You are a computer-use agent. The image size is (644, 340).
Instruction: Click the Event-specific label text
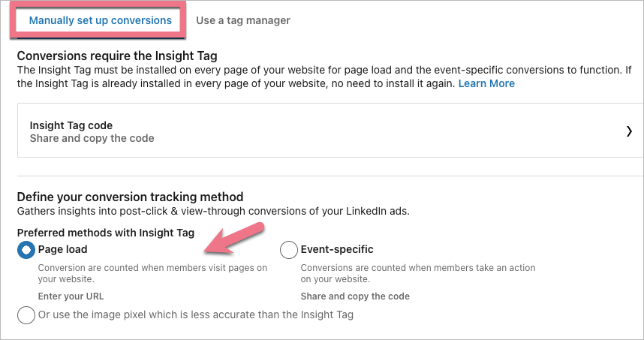337,249
